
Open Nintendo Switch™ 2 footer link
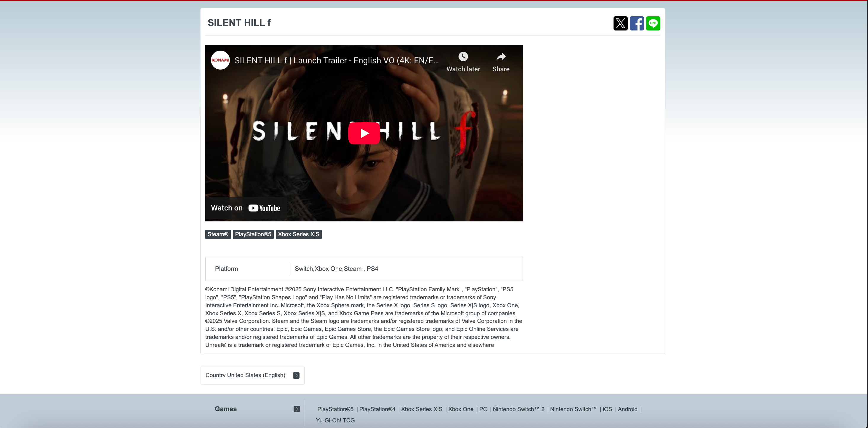(x=518, y=409)
